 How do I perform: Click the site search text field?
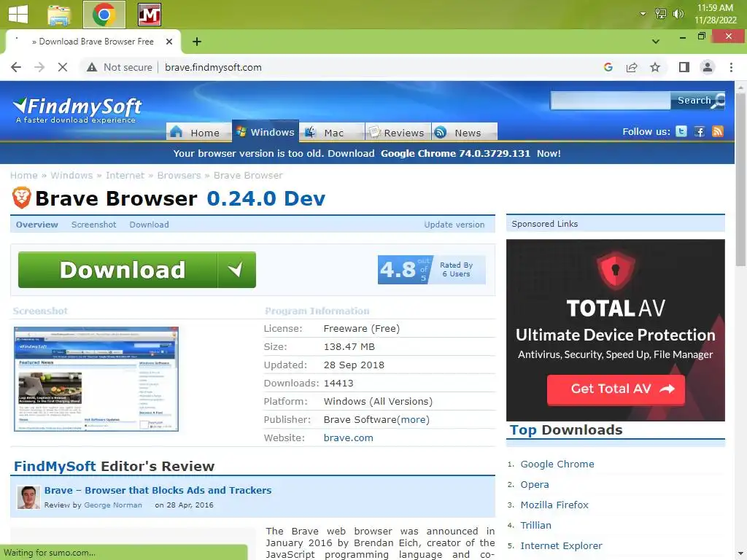coord(611,101)
